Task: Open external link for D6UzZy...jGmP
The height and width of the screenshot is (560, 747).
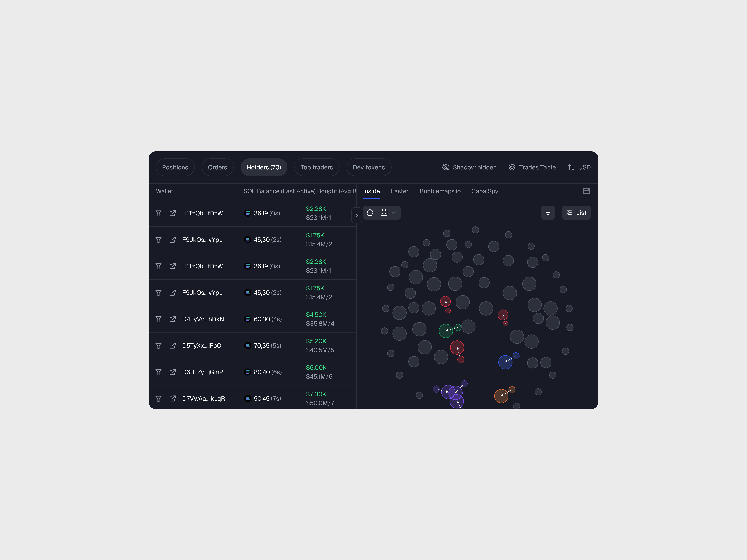Action: (173, 372)
